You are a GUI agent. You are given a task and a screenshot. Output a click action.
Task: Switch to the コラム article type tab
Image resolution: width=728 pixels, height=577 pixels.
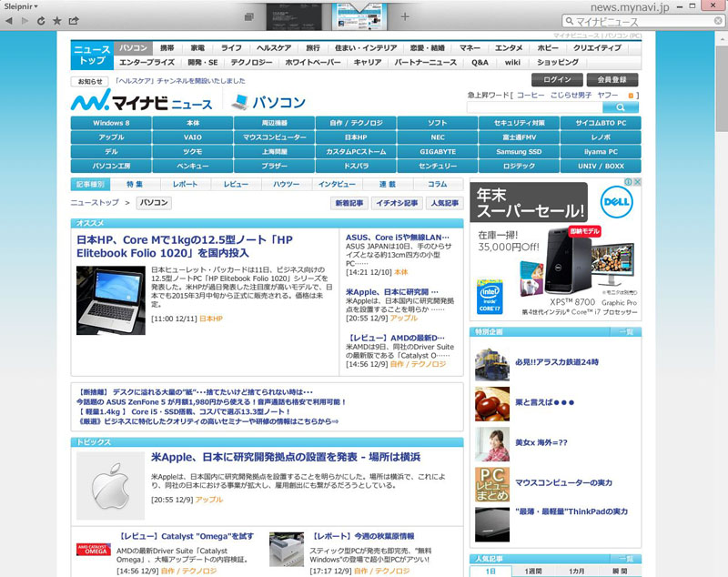click(x=438, y=184)
